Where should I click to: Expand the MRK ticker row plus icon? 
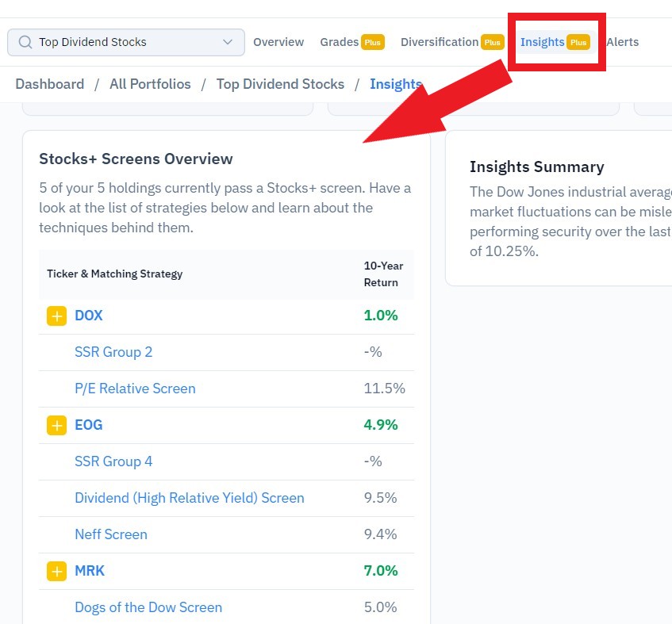point(56,572)
